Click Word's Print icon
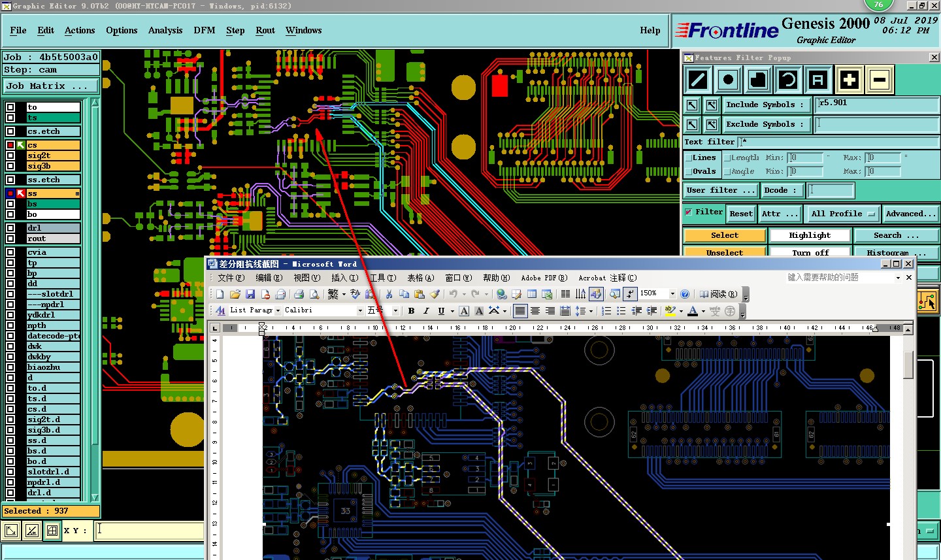The height and width of the screenshot is (560, 941). (299, 294)
